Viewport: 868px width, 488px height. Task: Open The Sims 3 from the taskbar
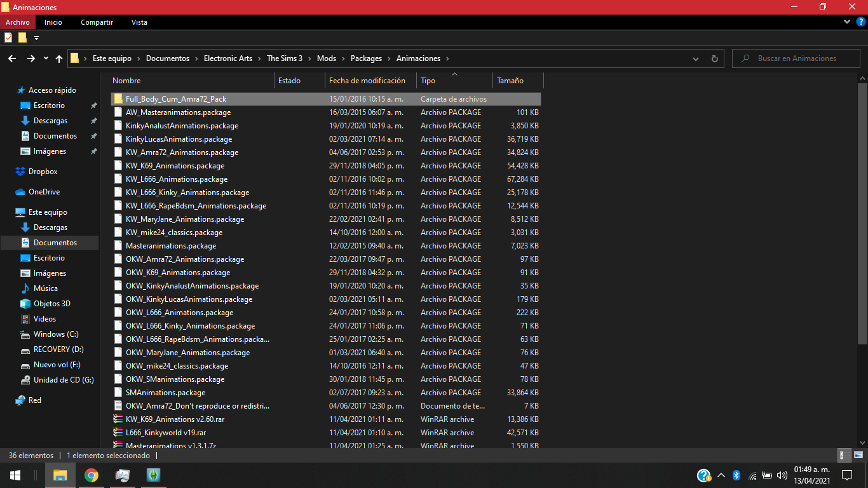(x=153, y=475)
